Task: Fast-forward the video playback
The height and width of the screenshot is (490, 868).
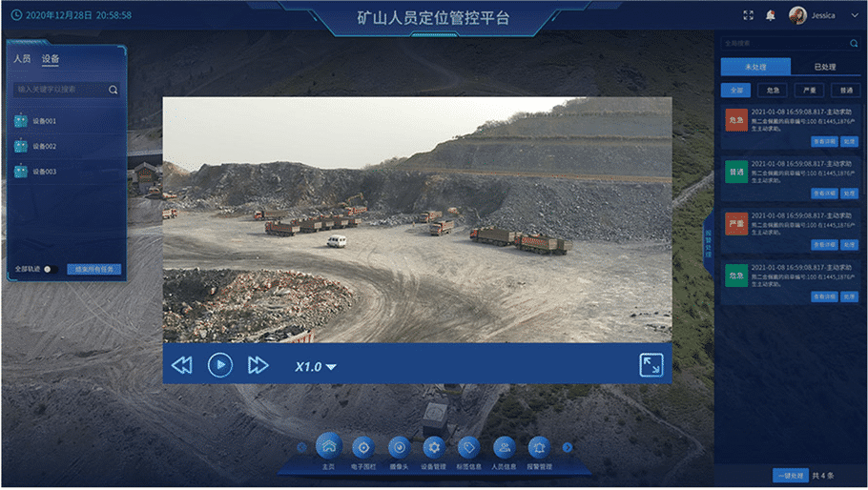Action: click(x=258, y=365)
